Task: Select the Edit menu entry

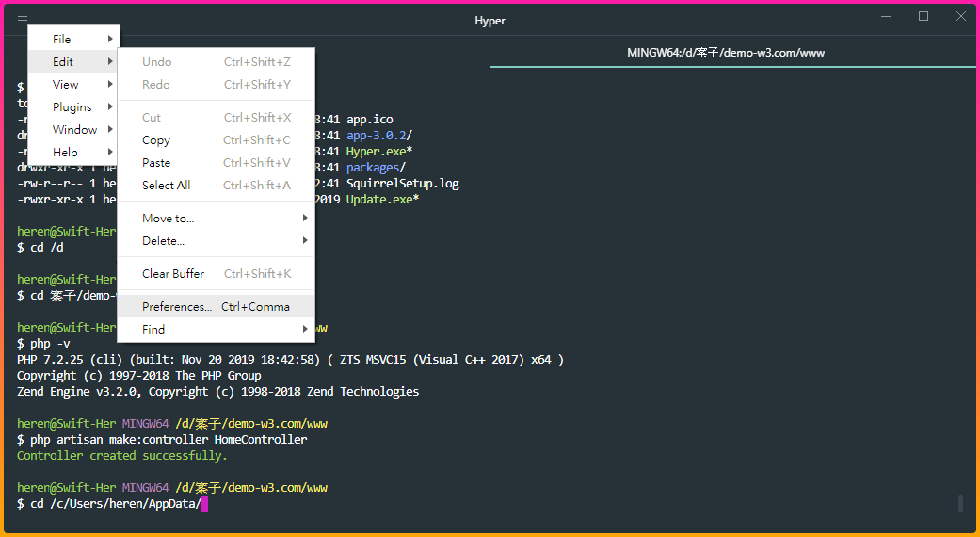Action: coord(73,61)
